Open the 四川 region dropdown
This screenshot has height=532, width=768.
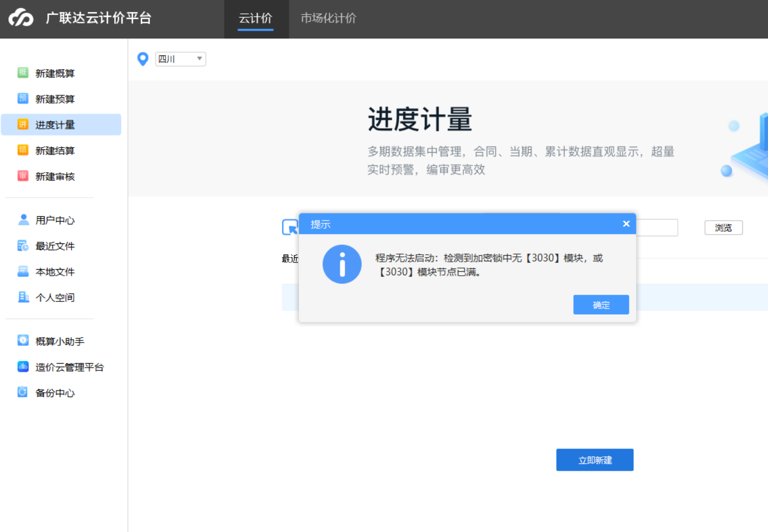[180, 59]
